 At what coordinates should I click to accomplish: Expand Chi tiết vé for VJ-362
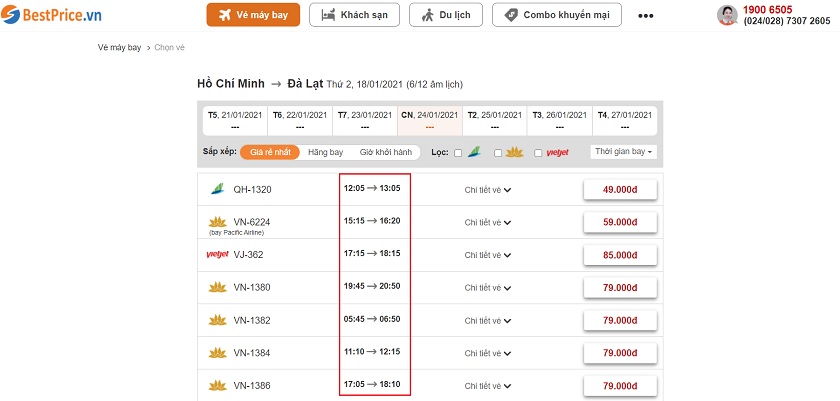487,255
